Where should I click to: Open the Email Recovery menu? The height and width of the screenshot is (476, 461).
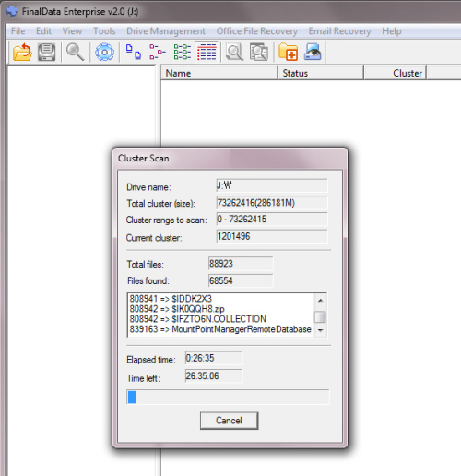(x=339, y=31)
